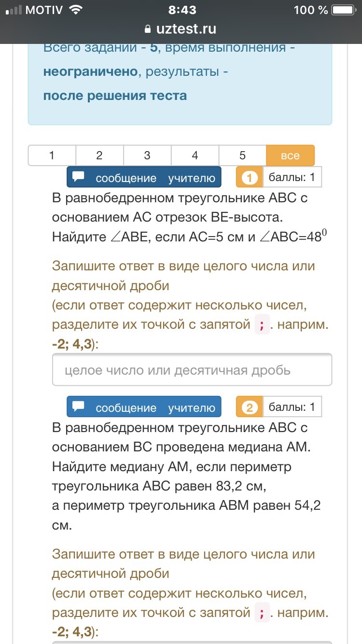Click orange question number 1 badge
The height and width of the screenshot is (644, 362).
[x=249, y=178]
